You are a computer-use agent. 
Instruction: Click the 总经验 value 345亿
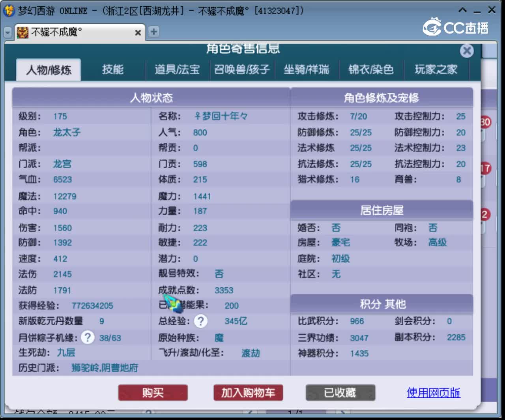[x=236, y=321]
